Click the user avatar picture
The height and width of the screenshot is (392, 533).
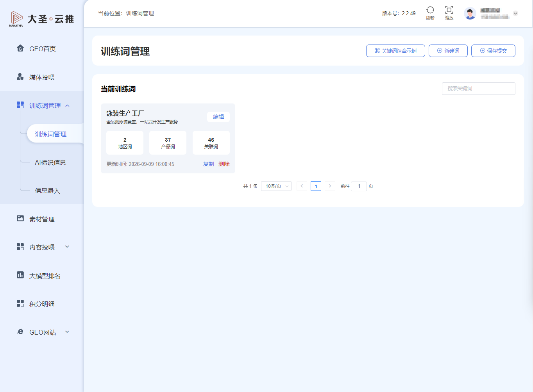point(470,13)
